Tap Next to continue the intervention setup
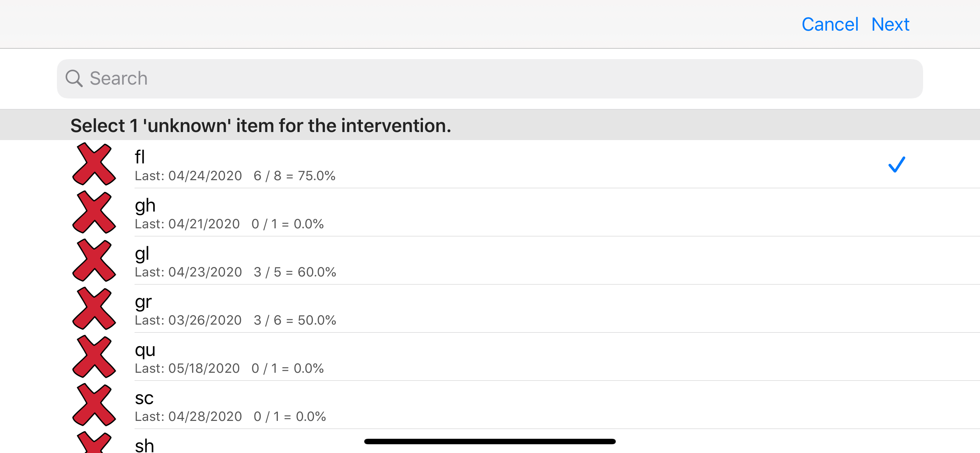This screenshot has height=453, width=980. pos(890,24)
